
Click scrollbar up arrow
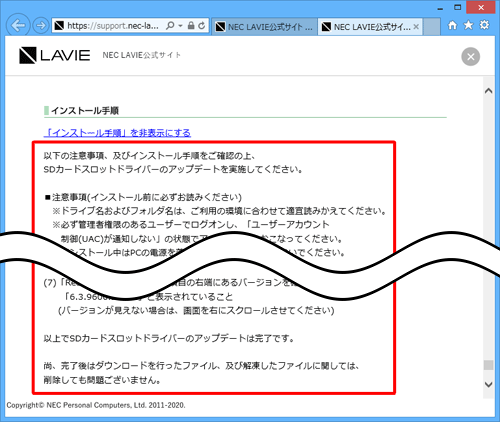489,91
